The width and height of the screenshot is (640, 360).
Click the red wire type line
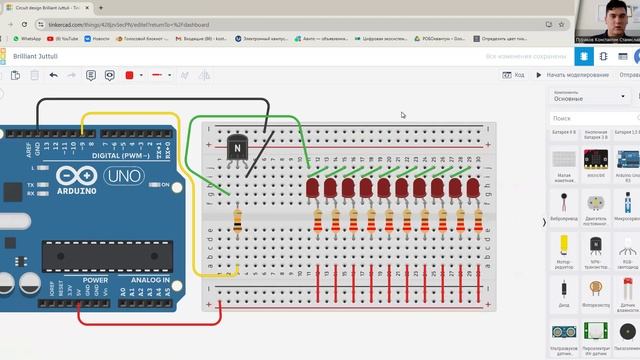coord(157,75)
